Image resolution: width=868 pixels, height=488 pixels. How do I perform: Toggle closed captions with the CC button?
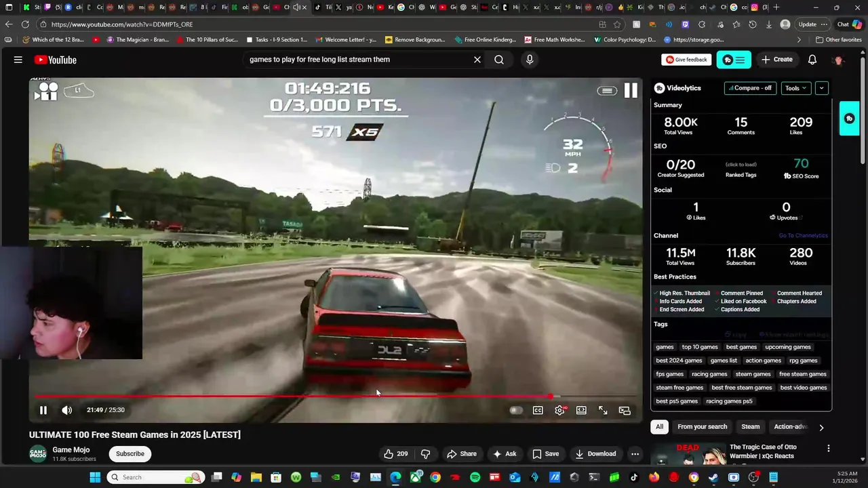(x=538, y=410)
